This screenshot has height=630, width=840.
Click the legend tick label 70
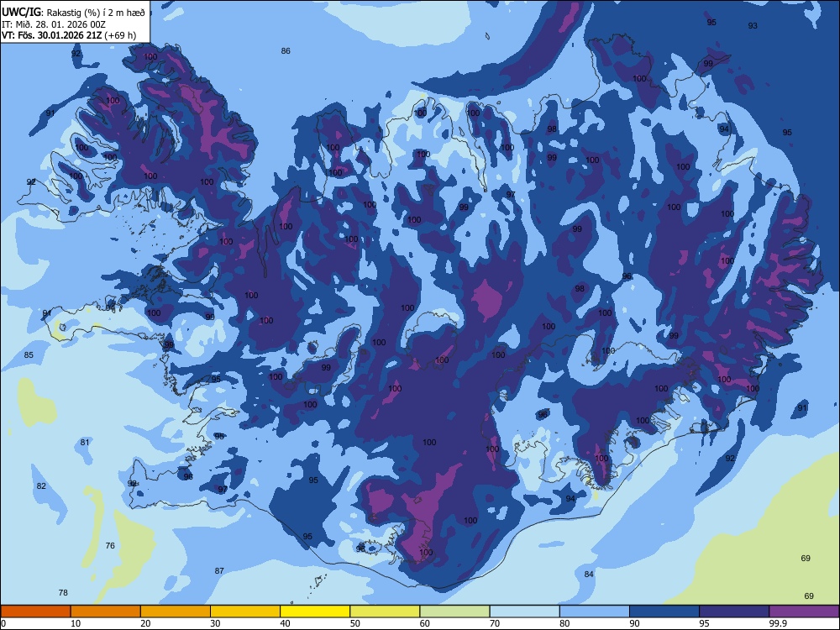click(x=495, y=623)
